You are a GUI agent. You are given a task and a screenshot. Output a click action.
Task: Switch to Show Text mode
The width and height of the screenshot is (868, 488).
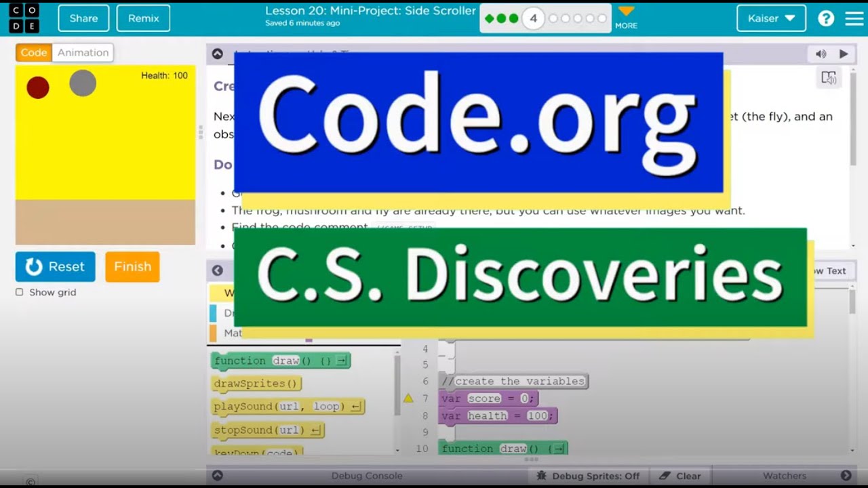click(827, 270)
